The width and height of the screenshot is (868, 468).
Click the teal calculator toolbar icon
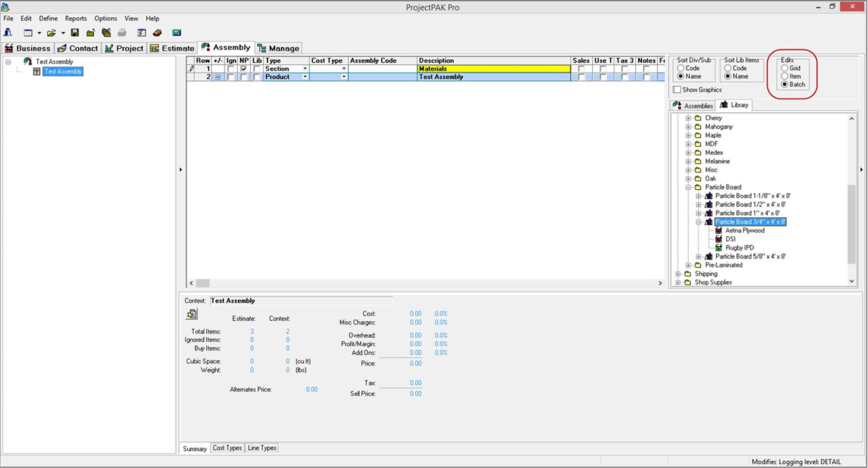(x=177, y=33)
